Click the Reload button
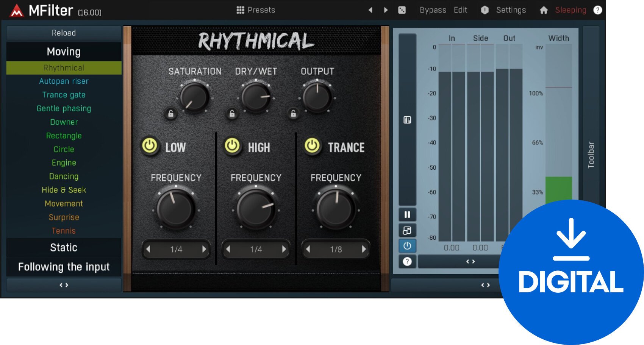This screenshot has height=345, width=644. [63, 33]
